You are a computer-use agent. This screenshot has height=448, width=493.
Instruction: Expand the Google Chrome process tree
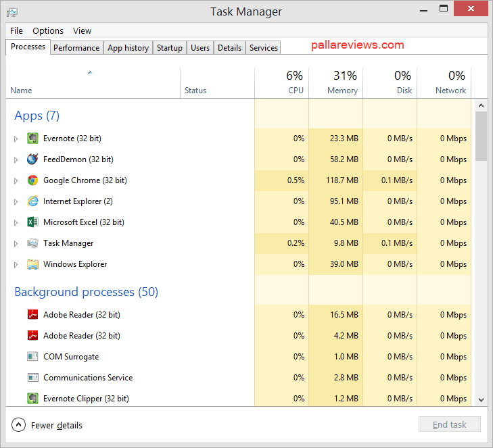tap(16, 181)
